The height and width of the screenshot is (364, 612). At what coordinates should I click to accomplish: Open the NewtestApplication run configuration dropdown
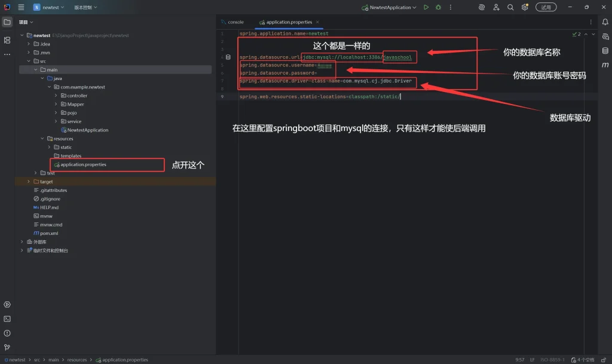click(x=390, y=7)
